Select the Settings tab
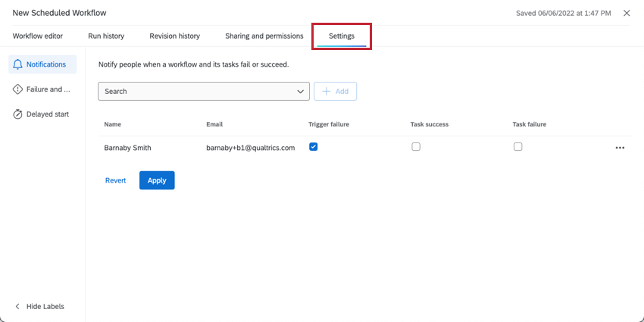This screenshot has width=644, height=322. [x=342, y=36]
